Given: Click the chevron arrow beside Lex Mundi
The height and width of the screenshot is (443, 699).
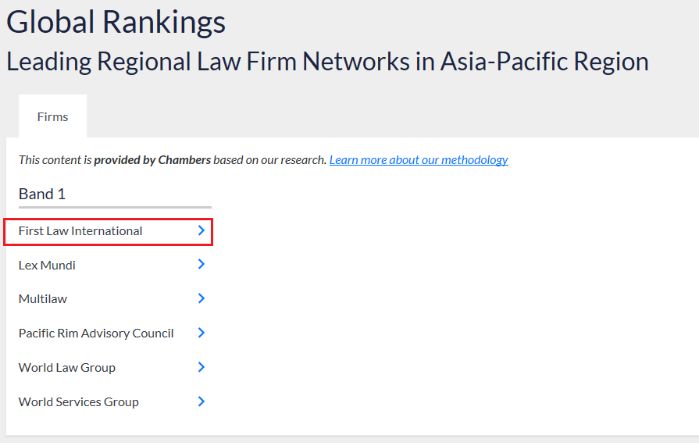Looking at the screenshot, I should 201,264.
